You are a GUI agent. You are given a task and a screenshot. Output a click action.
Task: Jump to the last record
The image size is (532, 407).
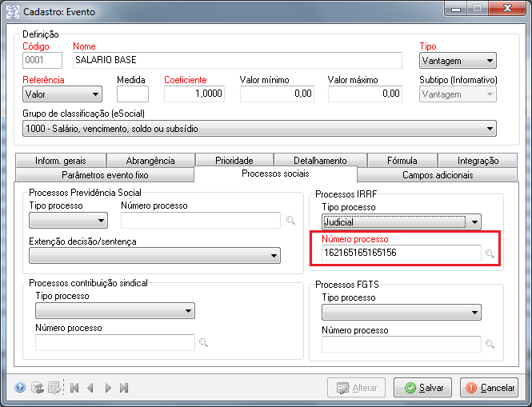[x=124, y=388]
